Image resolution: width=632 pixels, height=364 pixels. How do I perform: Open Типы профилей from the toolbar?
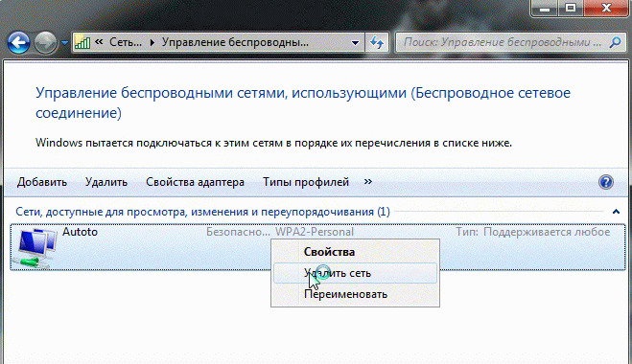306,182
